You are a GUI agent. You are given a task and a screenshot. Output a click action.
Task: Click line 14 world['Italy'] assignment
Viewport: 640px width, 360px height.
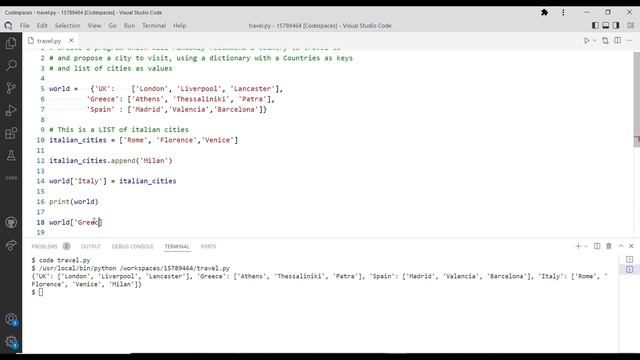(113, 181)
